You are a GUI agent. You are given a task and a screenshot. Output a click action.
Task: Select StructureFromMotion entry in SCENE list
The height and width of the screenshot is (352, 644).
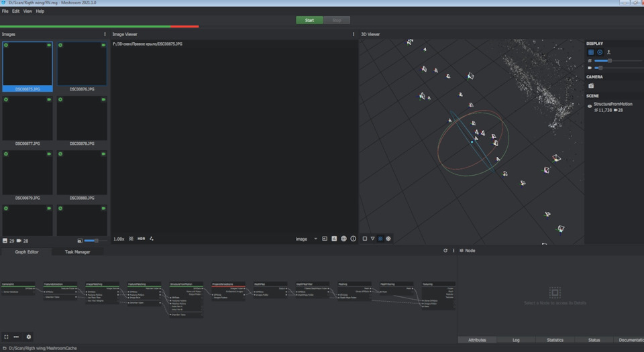[612, 104]
